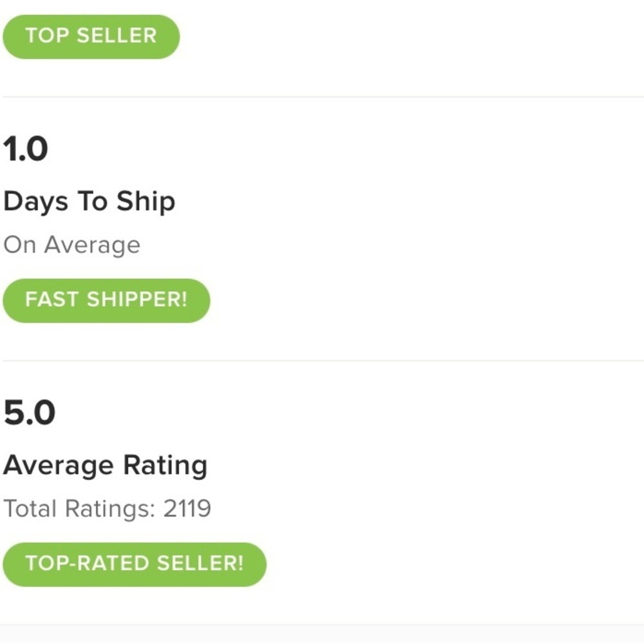Click the word "Rating" in Average Rating heading

point(166,466)
